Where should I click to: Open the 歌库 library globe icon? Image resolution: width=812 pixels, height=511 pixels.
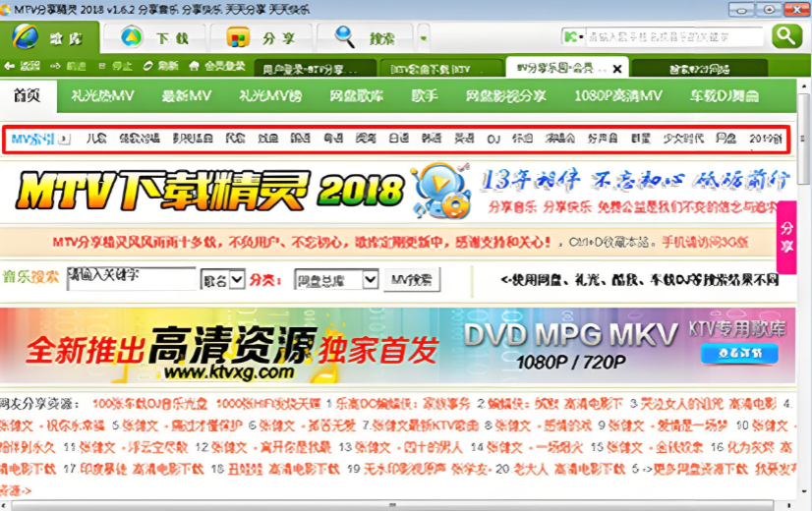point(25,36)
